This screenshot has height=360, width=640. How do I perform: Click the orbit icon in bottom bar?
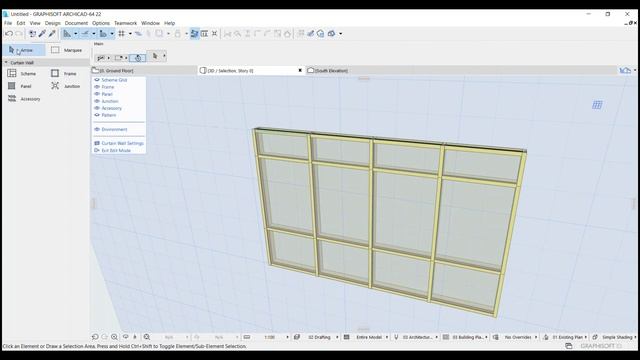pyautogui.click(x=125, y=337)
